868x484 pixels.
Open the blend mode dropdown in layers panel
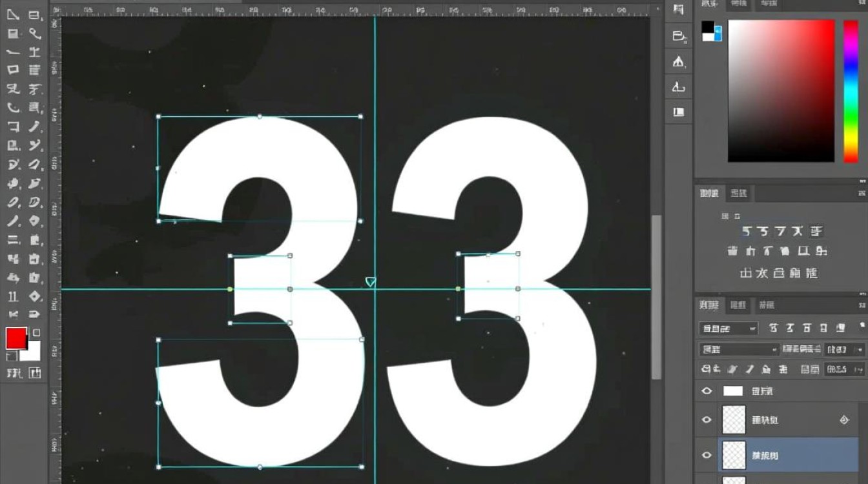pos(739,349)
